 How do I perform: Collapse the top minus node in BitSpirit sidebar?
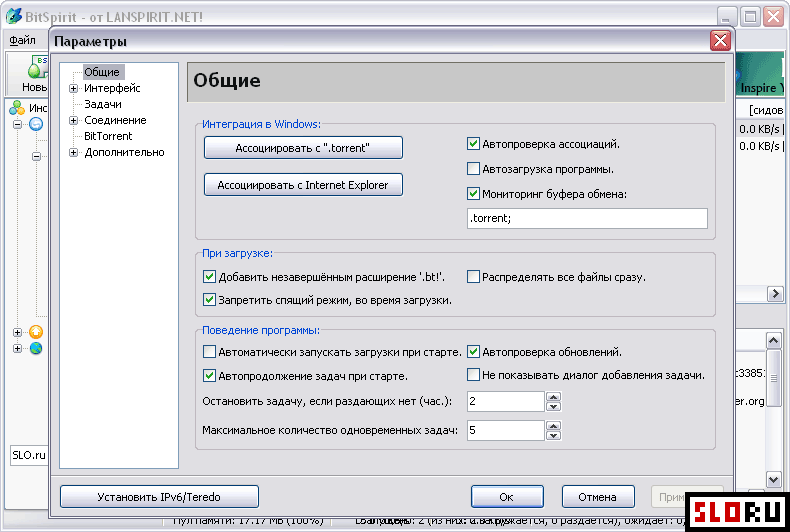[18, 124]
